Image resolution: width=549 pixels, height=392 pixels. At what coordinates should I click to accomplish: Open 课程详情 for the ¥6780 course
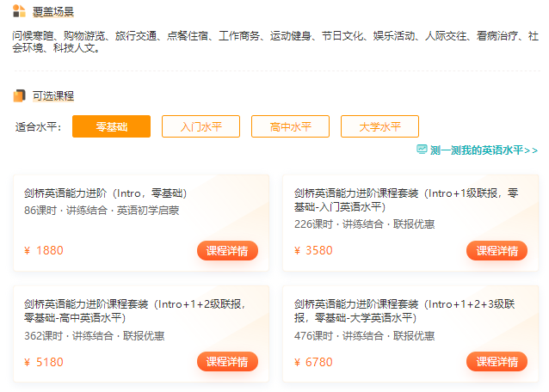point(497,362)
